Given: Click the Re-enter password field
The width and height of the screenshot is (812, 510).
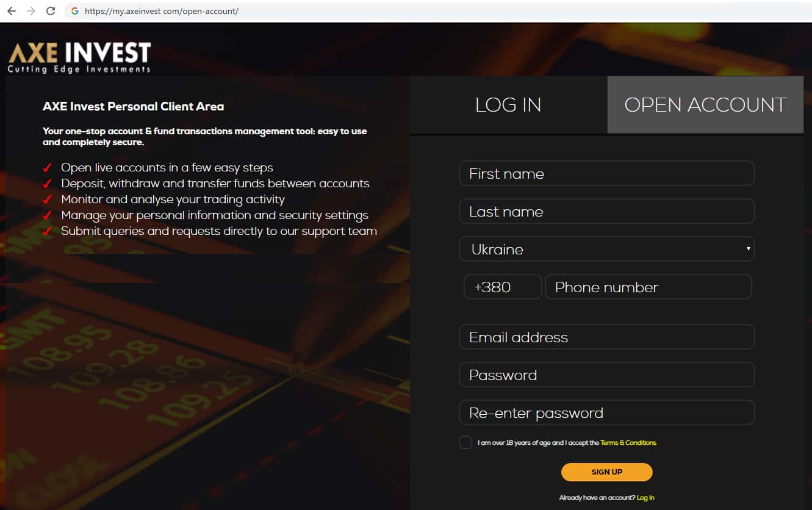Looking at the screenshot, I should (606, 413).
